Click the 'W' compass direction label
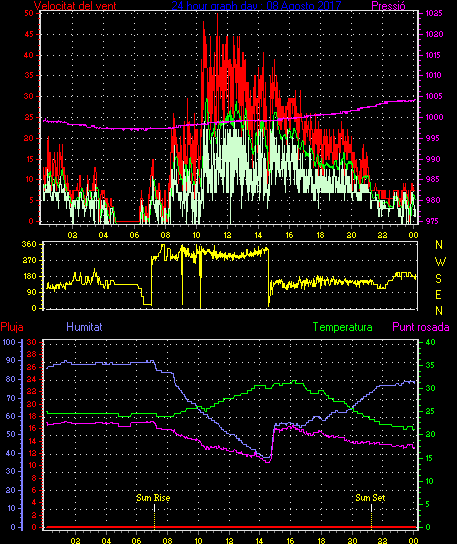The image size is (457, 544). pos(440,262)
